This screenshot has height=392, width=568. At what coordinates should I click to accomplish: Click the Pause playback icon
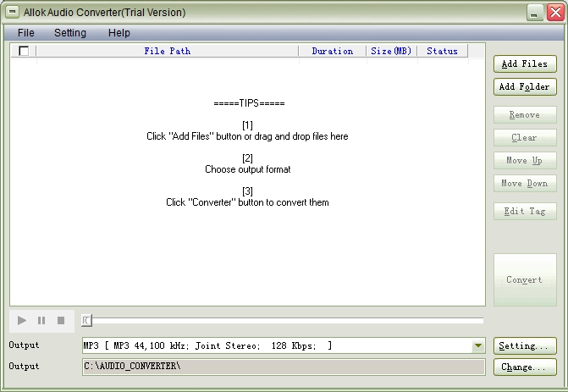41,321
